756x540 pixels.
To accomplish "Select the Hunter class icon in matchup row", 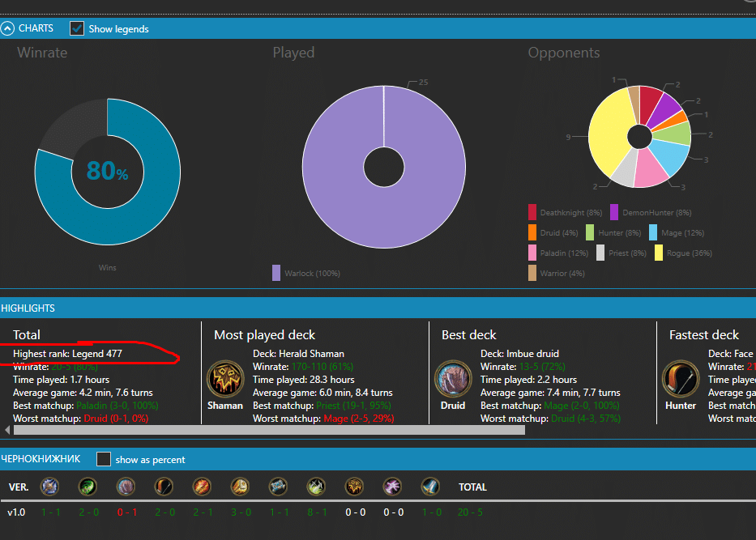I will pyautogui.click(x=164, y=487).
